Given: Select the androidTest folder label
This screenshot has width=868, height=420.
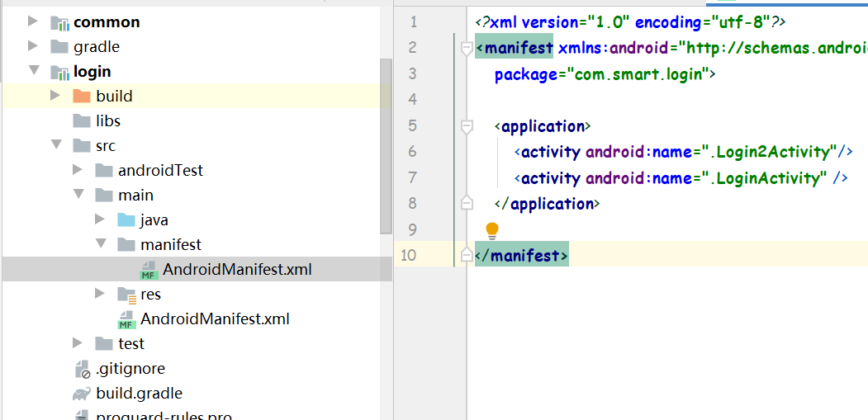Looking at the screenshot, I should click(x=160, y=171).
